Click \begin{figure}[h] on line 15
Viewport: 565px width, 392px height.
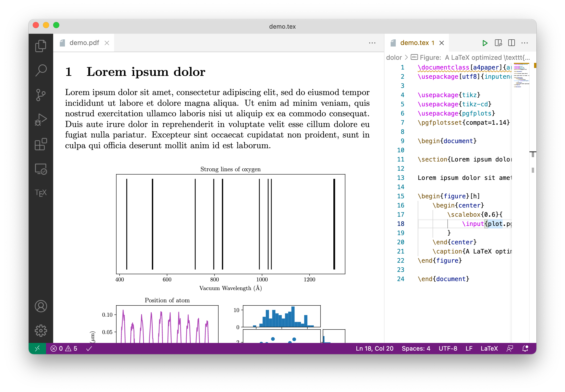coord(449,196)
